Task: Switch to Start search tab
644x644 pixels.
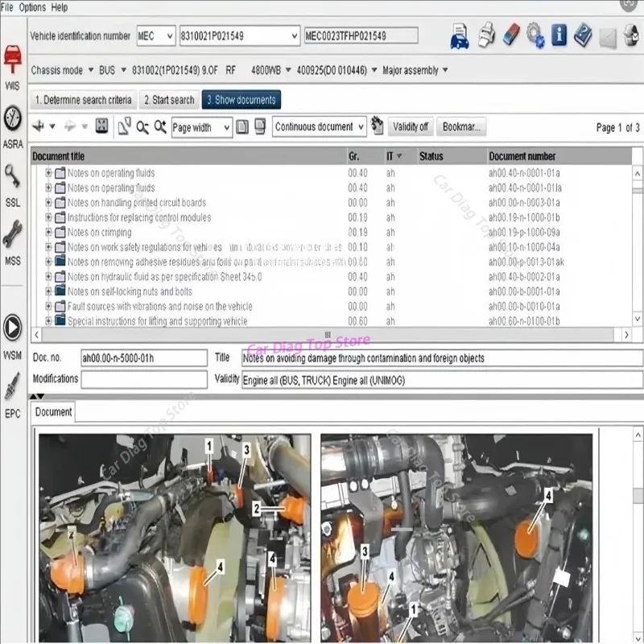Action: pos(169,100)
